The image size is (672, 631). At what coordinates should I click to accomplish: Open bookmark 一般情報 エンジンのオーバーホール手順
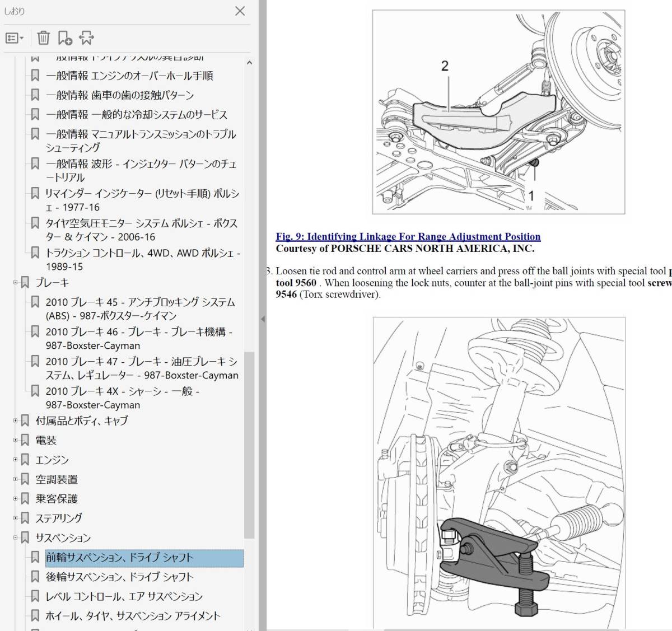[129, 76]
